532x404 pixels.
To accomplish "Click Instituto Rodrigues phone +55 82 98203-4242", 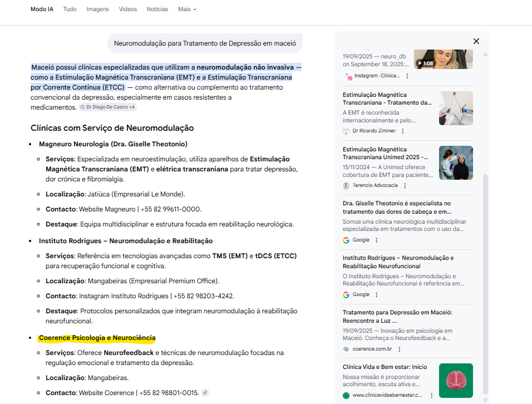I will [x=203, y=296].
